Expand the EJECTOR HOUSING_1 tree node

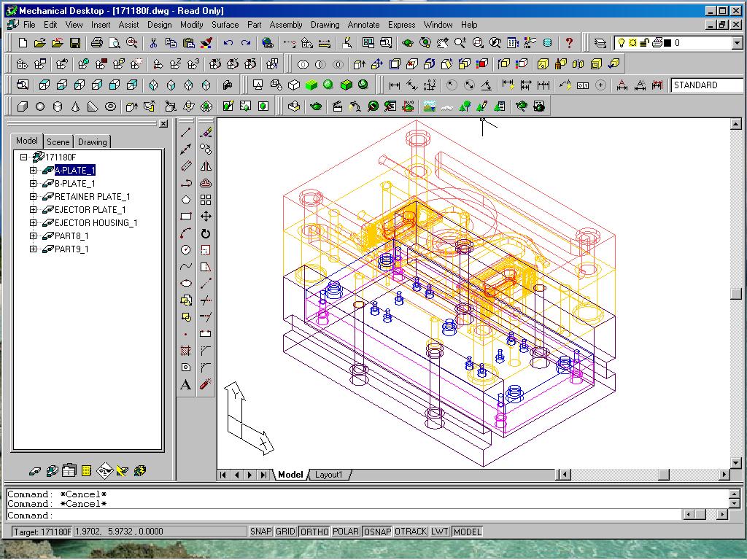coord(33,222)
